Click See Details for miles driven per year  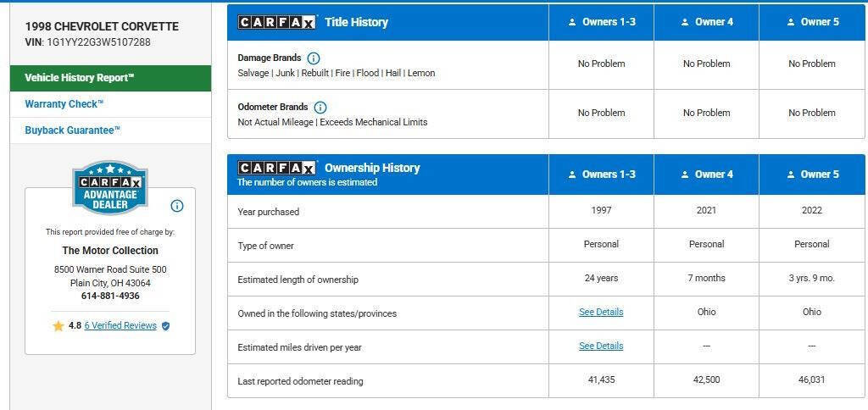[x=601, y=346]
